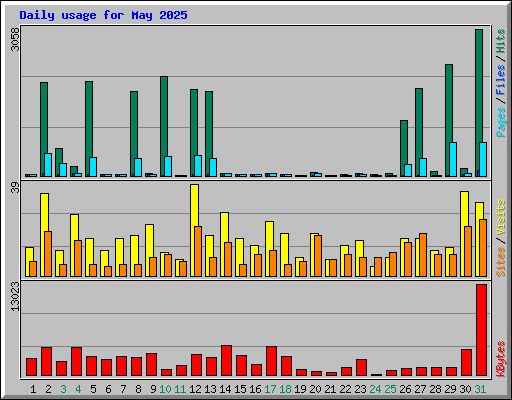The image size is (512, 400).
Task: Click day label 8 on the axis
Action: [x=138, y=389]
